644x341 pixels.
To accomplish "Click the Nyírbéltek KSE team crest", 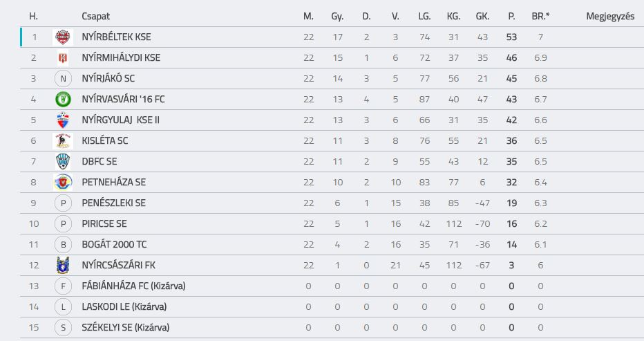I will point(63,37).
